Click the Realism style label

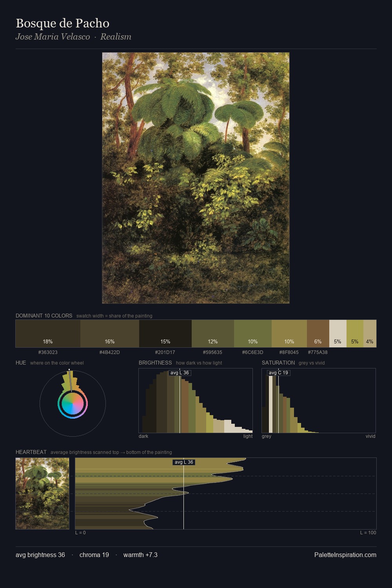click(x=116, y=36)
